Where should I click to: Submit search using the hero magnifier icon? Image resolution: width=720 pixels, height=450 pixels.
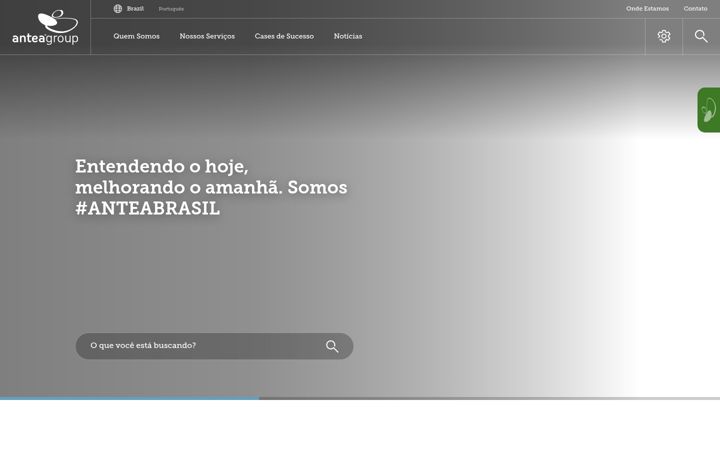click(x=332, y=346)
